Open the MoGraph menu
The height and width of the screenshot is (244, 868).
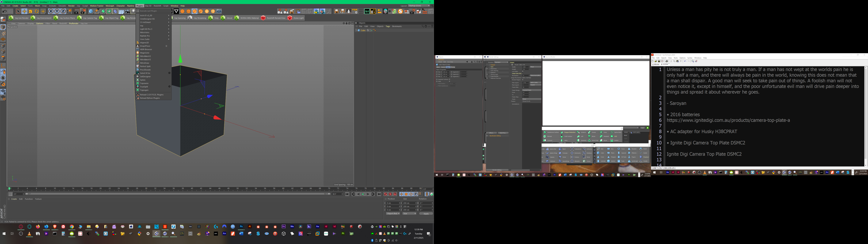tap(110, 6)
